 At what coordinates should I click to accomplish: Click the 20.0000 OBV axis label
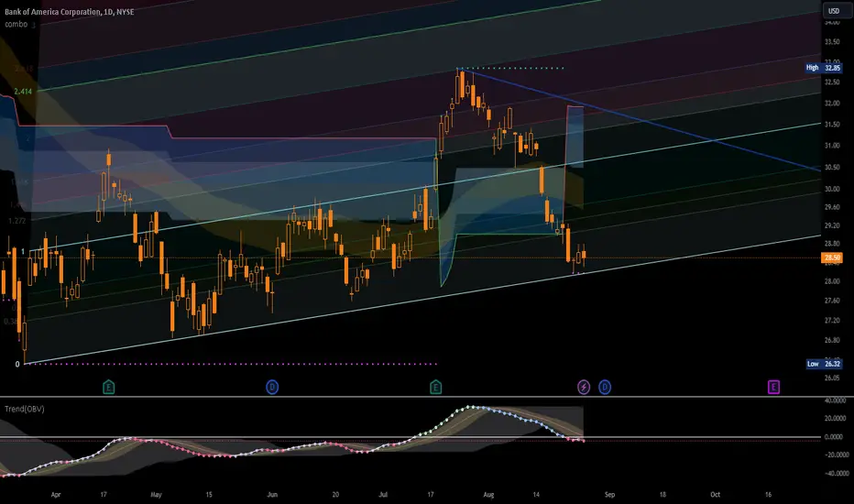[835, 419]
